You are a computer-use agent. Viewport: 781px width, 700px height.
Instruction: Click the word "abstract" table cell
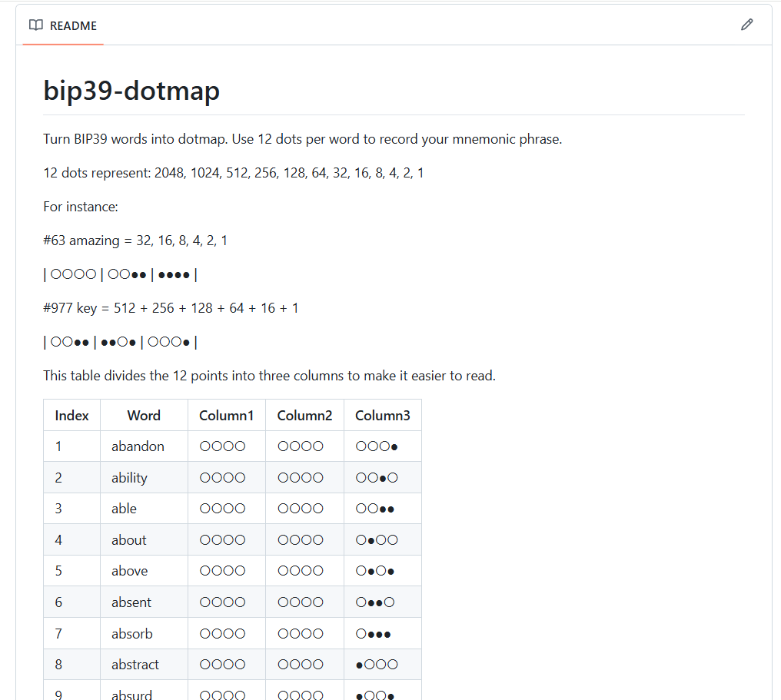(x=135, y=665)
